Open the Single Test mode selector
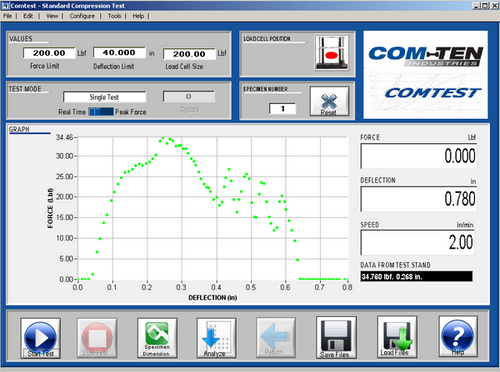This screenshot has width=500, height=372. point(104,97)
